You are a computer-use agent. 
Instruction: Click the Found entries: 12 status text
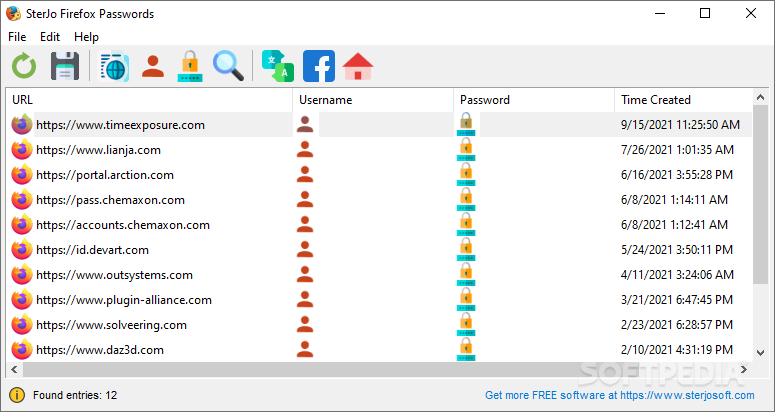pyautogui.click(x=75, y=395)
